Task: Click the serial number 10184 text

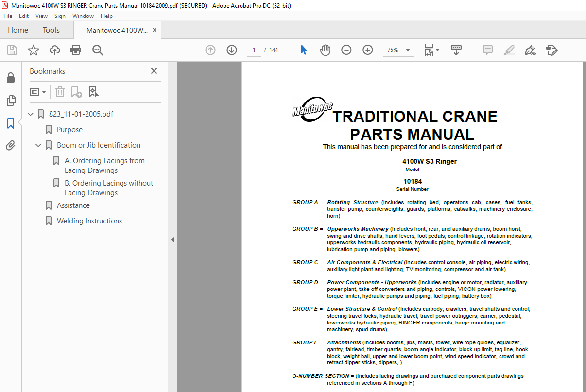Action: [413, 181]
